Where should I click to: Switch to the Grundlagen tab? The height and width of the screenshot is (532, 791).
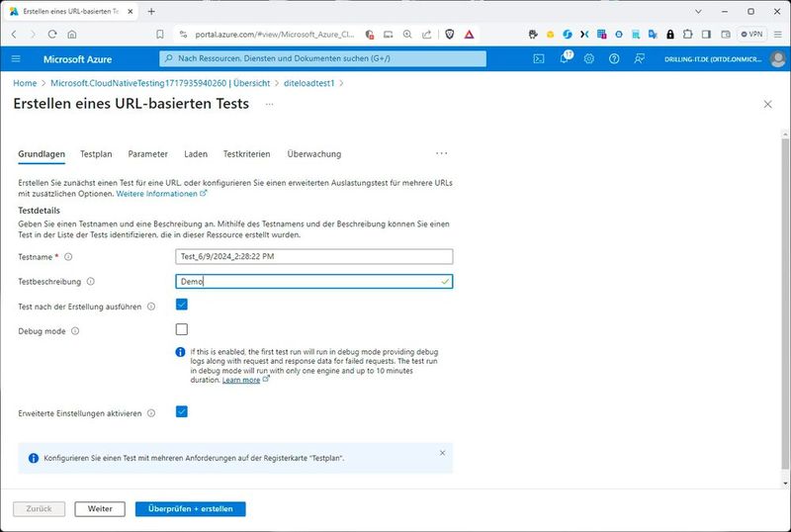coord(42,154)
